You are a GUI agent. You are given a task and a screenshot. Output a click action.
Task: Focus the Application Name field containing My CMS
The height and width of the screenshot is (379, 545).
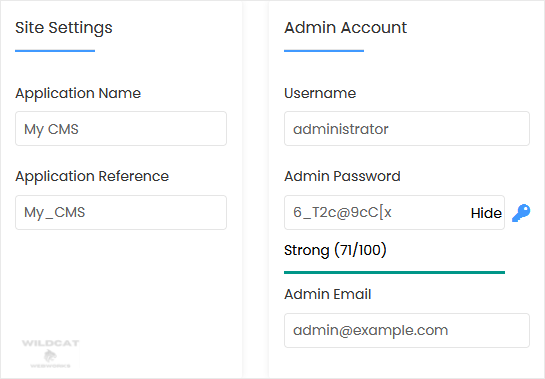point(121,129)
